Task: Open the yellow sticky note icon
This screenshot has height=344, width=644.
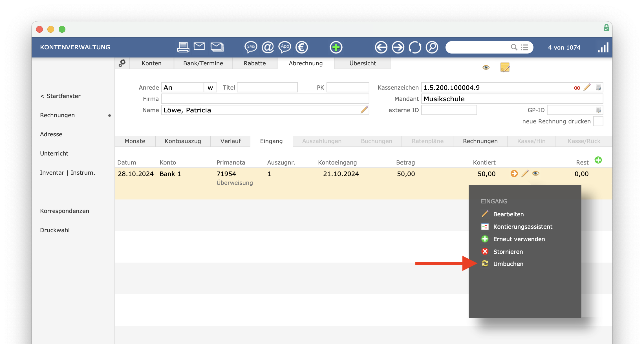Action: 505,67
